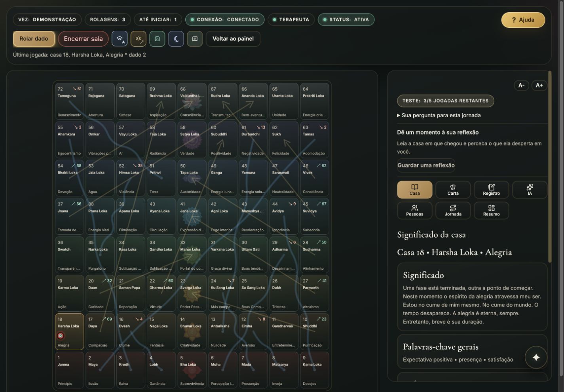The image size is (564, 392).
Task: Expand Sua pergunta para esta jornada
Action: pyautogui.click(x=439, y=115)
